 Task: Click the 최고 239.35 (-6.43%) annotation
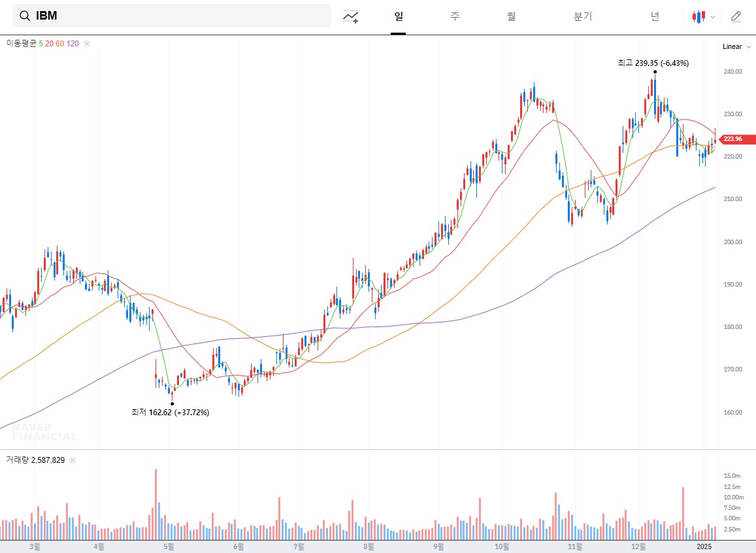[x=653, y=63]
